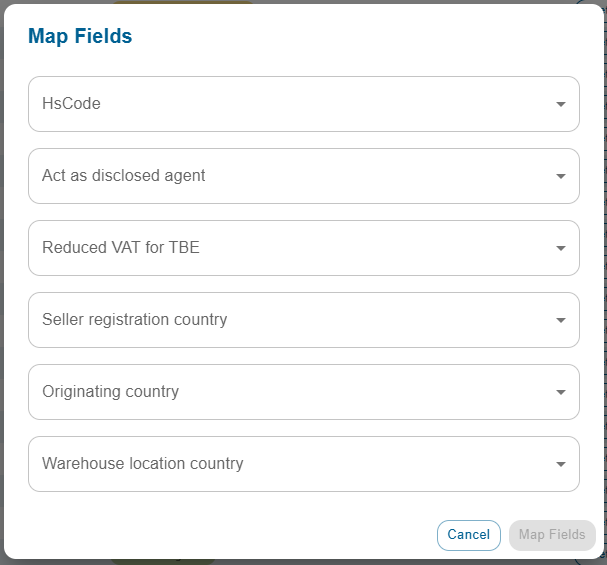This screenshot has width=607, height=565.
Task: Click the HsCode placeholder text
Action: pyautogui.click(x=71, y=104)
